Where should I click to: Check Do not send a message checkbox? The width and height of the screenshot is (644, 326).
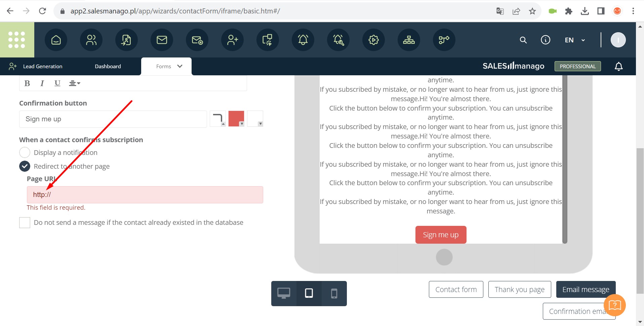[25, 222]
